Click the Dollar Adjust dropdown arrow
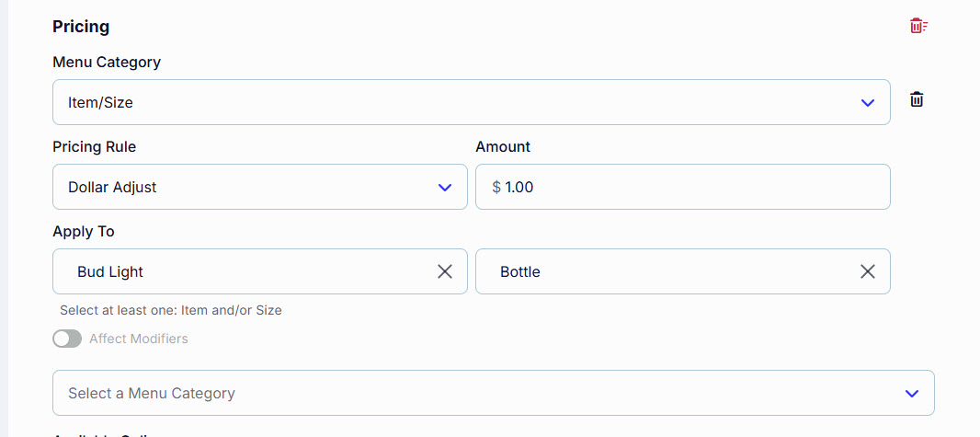 (444, 187)
